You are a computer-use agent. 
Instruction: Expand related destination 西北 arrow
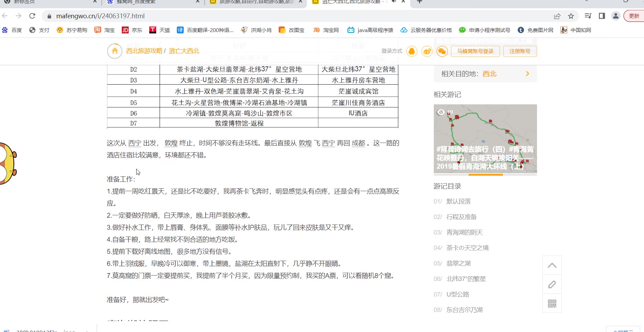527,74
